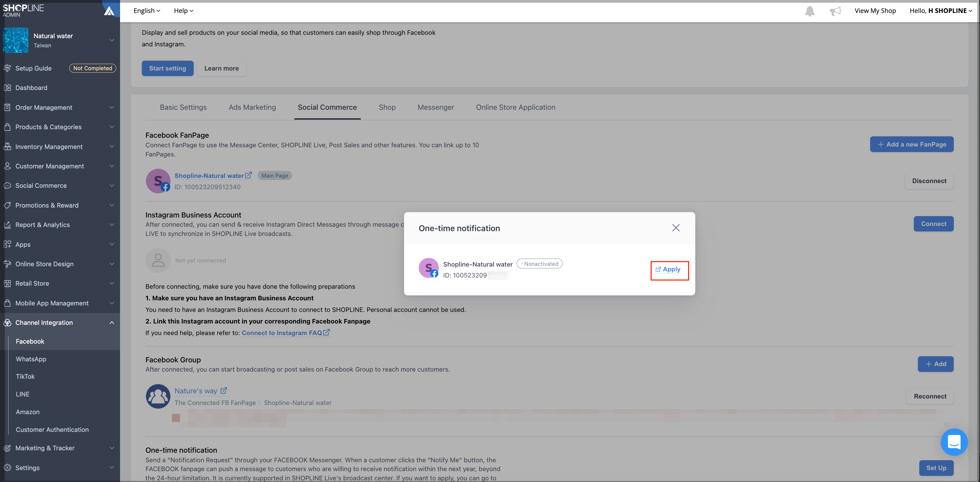Image resolution: width=980 pixels, height=482 pixels.
Task: Switch to the Basic Settings tab
Action: [x=183, y=108]
